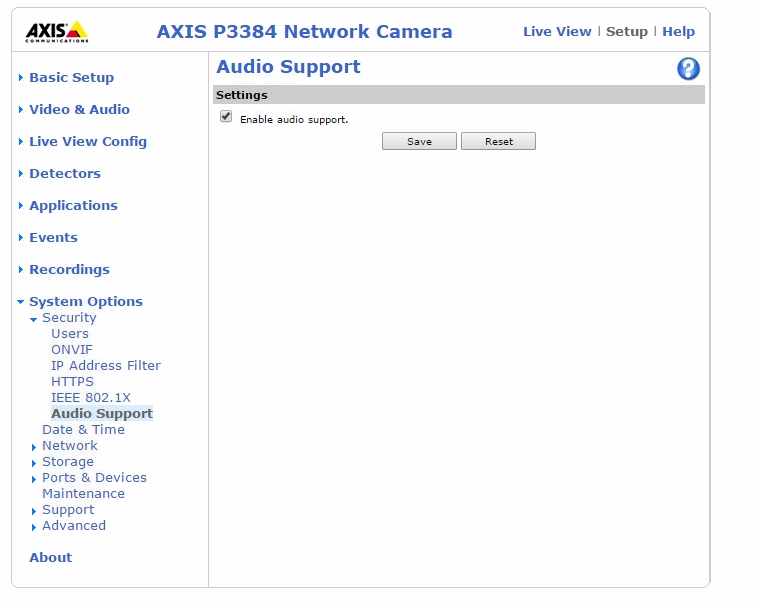The height and width of the screenshot is (607, 758).
Task: Open the Date & Time settings
Action: point(83,429)
